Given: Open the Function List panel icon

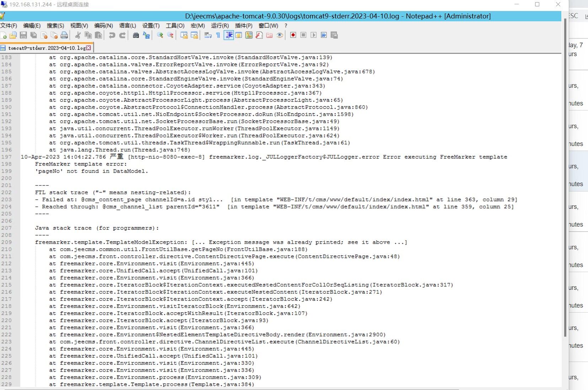Looking at the screenshot, I should point(259,35).
